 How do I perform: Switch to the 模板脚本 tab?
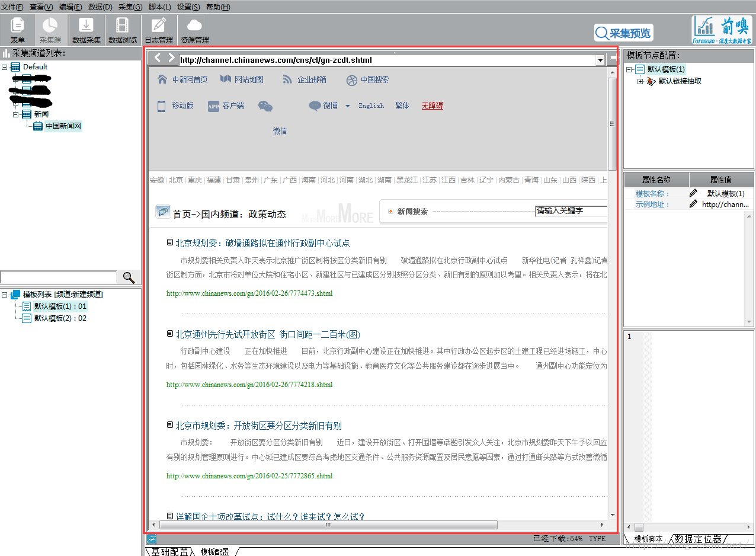point(648,539)
